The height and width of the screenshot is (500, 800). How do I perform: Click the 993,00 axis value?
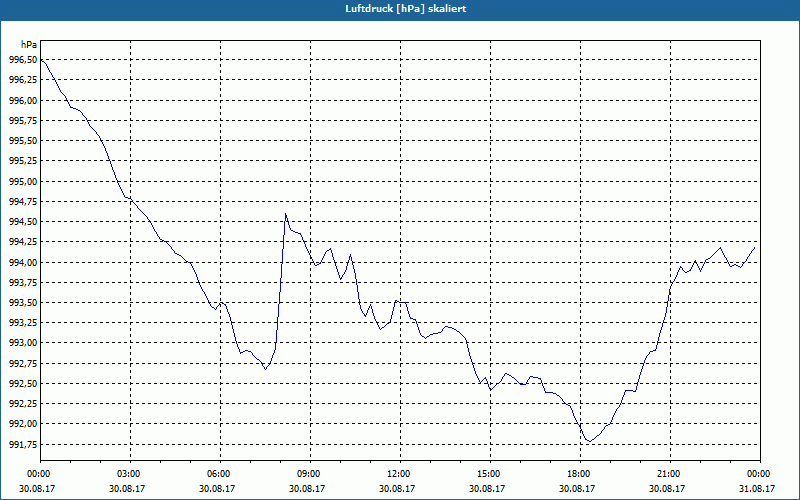(23, 343)
